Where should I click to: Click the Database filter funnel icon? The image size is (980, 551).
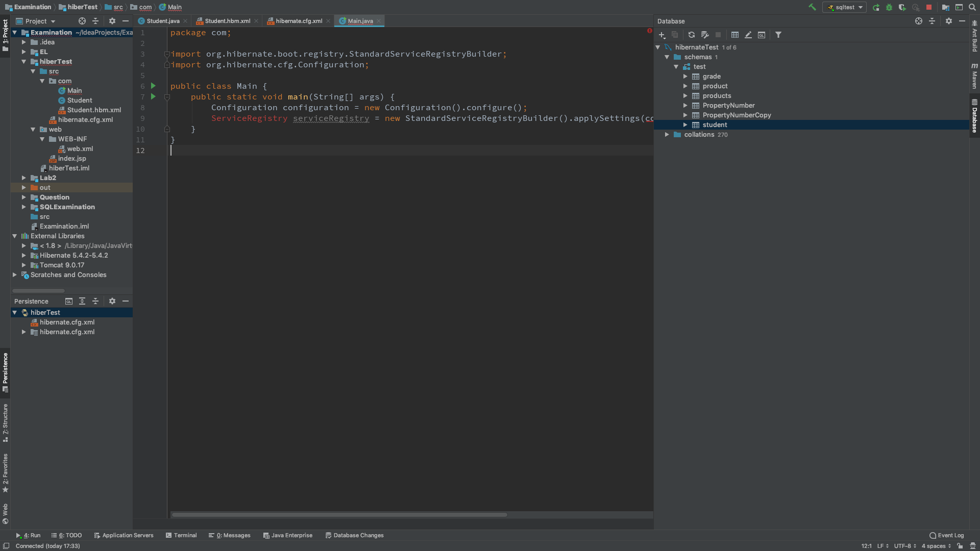pyautogui.click(x=778, y=35)
